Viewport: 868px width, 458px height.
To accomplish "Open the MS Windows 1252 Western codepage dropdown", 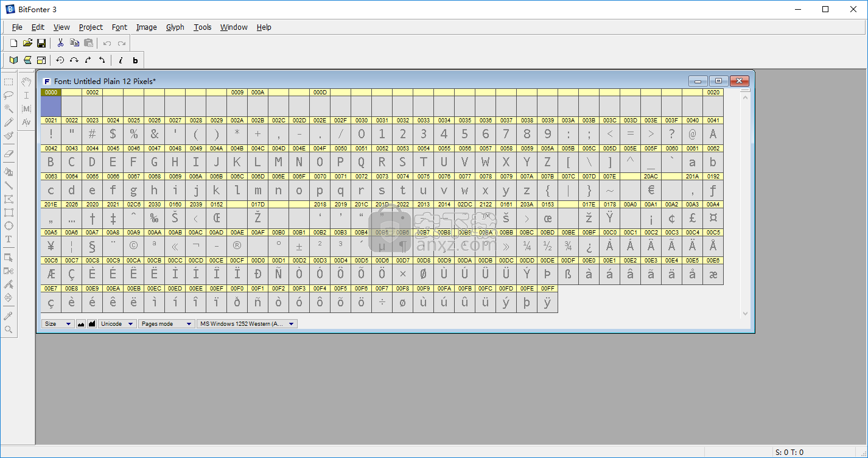I will point(247,324).
